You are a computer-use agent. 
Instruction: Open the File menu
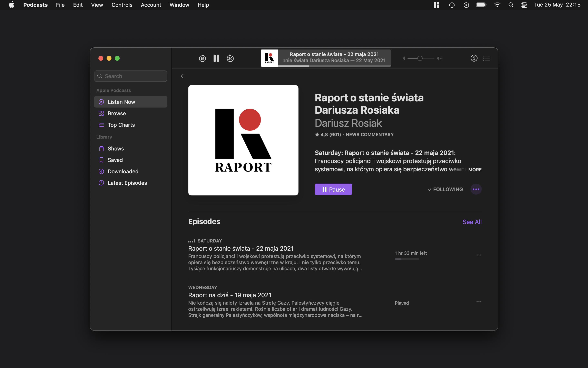(60, 5)
